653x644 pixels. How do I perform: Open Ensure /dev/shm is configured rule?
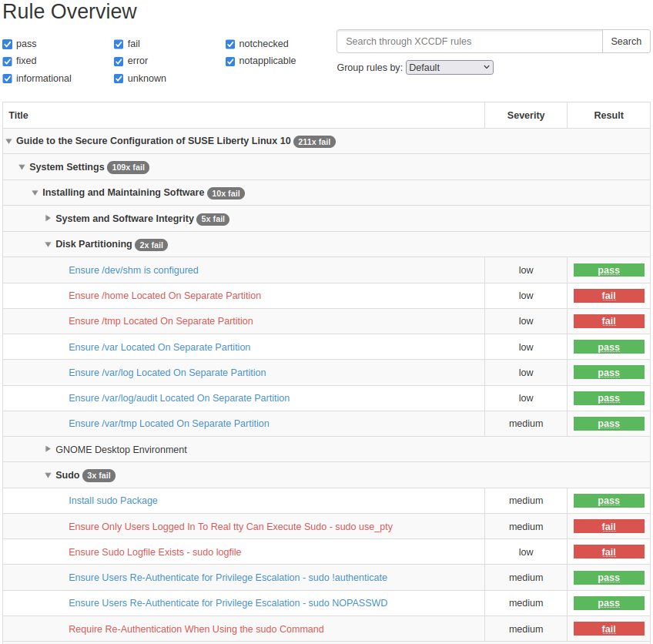coord(133,270)
